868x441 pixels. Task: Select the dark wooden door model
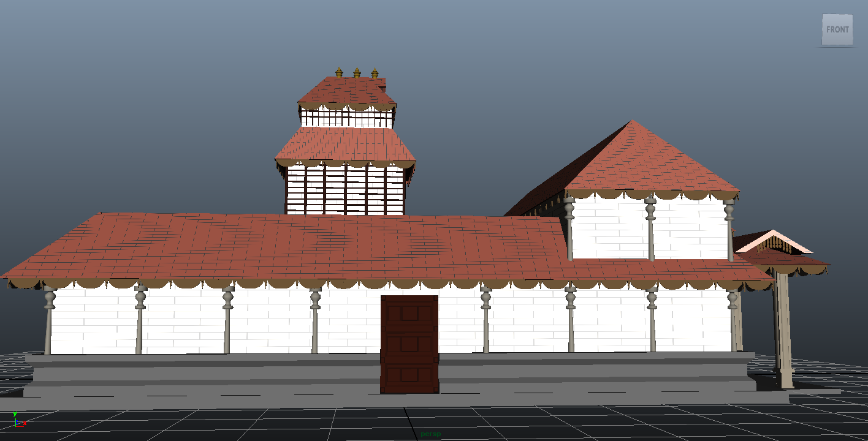tap(409, 344)
